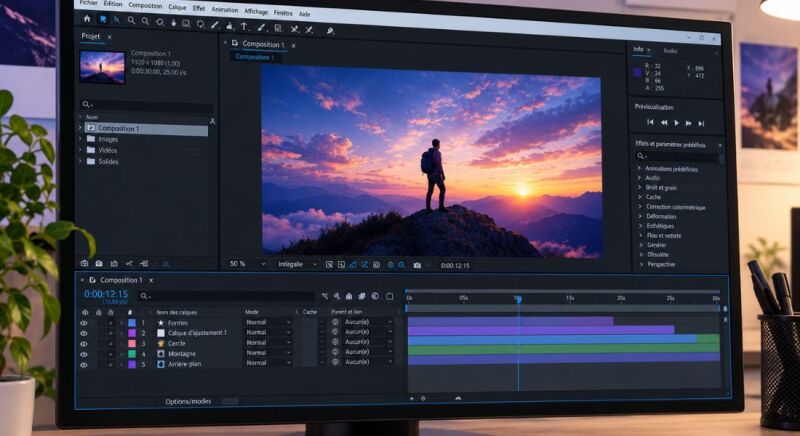
Task: Jump to last frame in Prévisualisation
Action: point(702,123)
